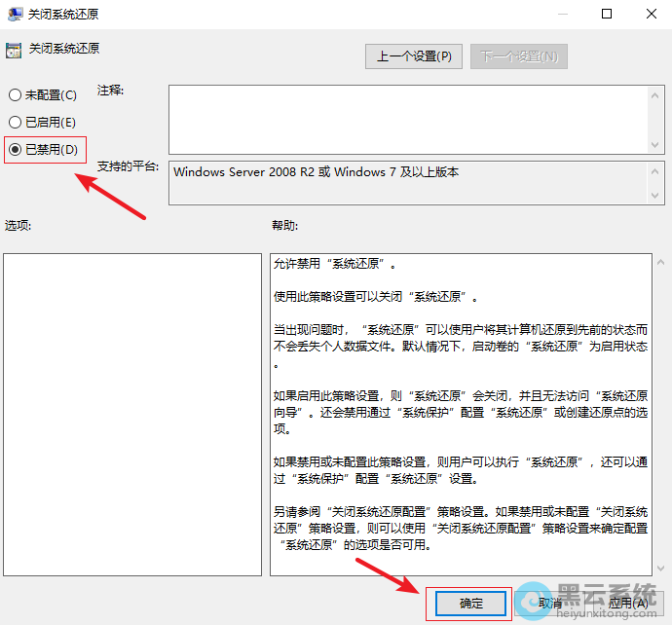Click the title bar window icon
Viewport: 672px width, 625px height.
tap(15, 15)
